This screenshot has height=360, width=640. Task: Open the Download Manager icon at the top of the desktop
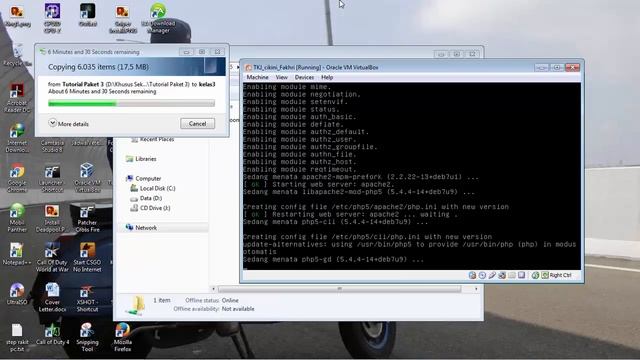[158, 18]
